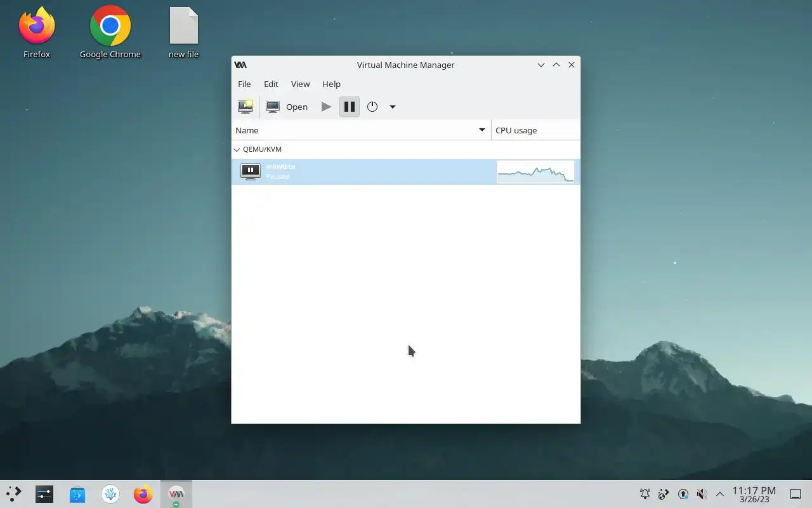Toggle the pause button in toolbar
Image resolution: width=812 pixels, height=508 pixels.
point(350,107)
